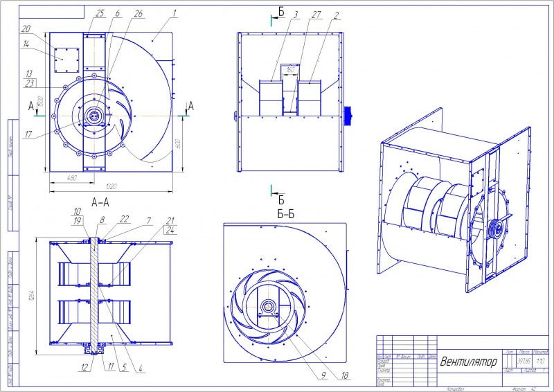Click the 480 dimension value
The height and width of the screenshot is (392, 554).
coord(72,178)
